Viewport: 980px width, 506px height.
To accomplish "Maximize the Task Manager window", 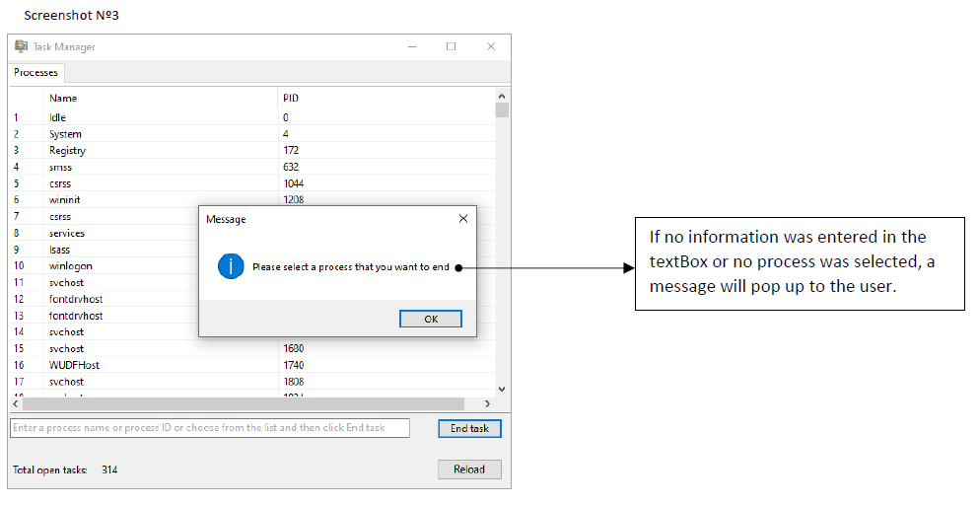I will coord(452,46).
